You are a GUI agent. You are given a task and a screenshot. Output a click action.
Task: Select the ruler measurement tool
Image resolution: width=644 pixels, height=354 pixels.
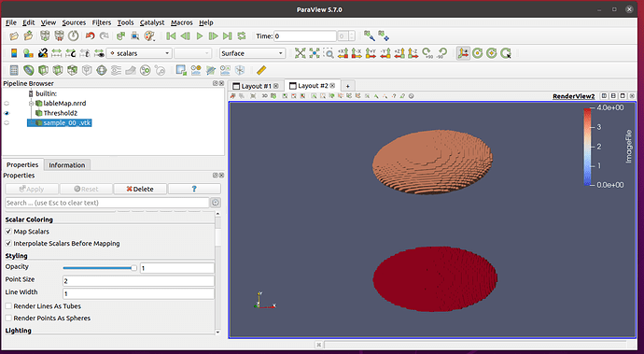coord(261,70)
